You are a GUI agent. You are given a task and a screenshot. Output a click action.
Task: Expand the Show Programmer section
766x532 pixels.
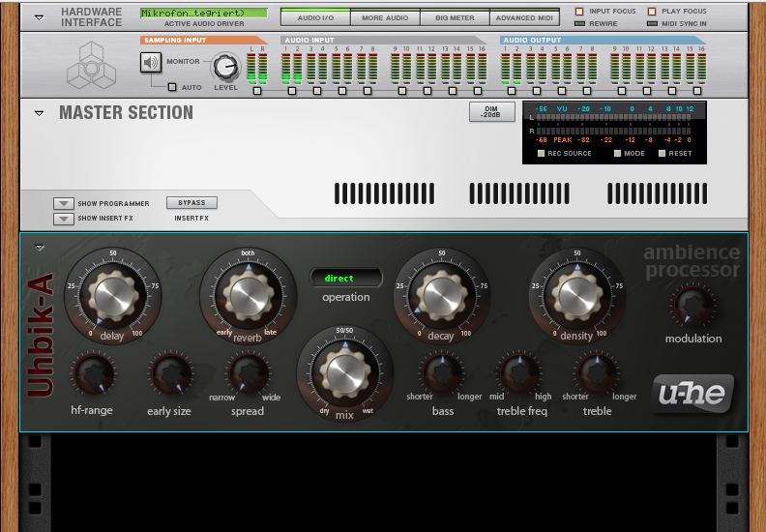64,204
